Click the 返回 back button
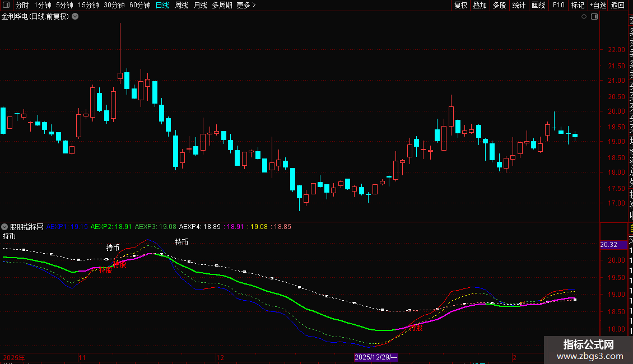This screenshot has height=364, width=633. click(618, 5)
